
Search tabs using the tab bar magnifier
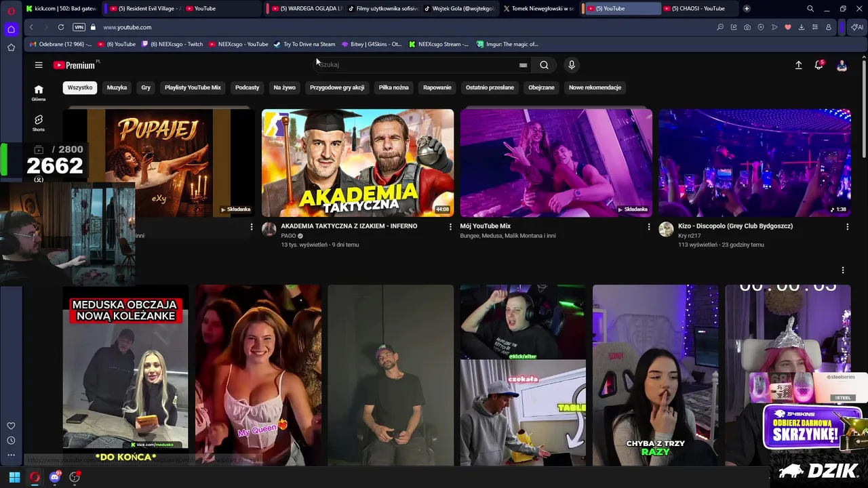tap(810, 9)
